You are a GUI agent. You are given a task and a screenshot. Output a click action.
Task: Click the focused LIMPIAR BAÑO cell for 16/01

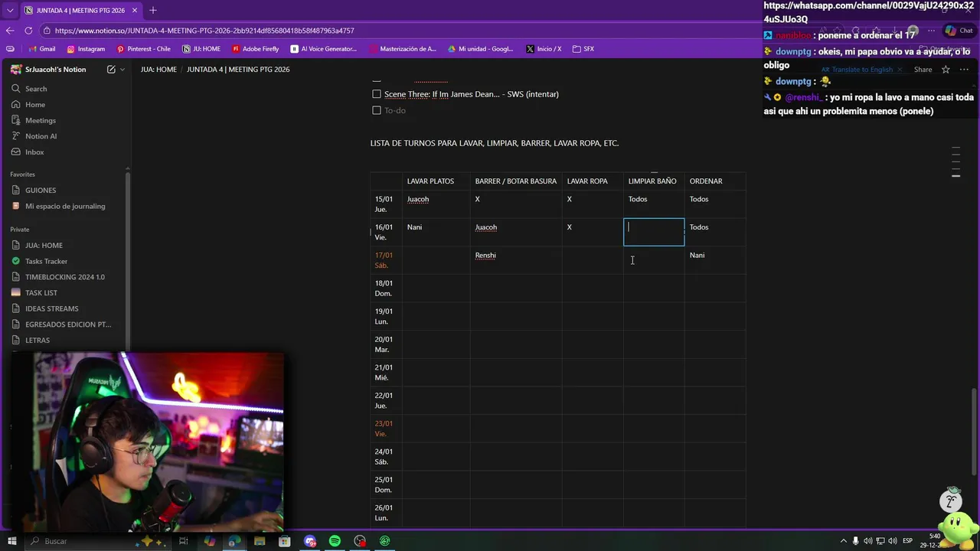[x=654, y=232]
